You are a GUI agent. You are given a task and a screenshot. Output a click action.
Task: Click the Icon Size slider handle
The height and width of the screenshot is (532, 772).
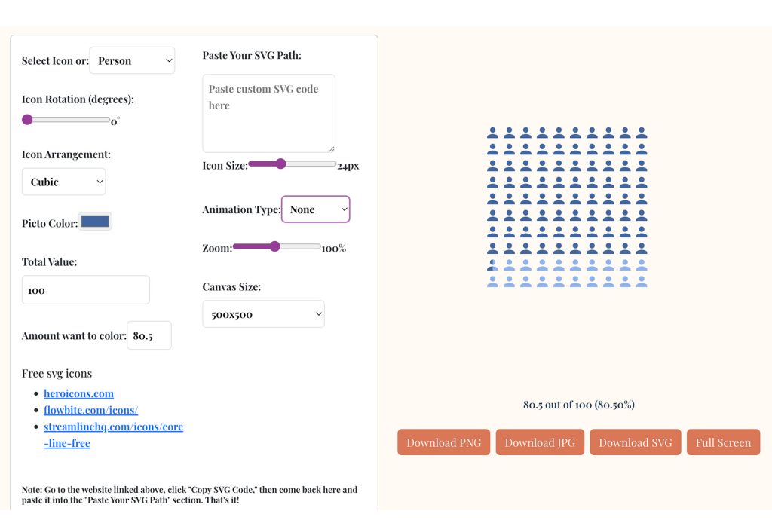pos(280,164)
